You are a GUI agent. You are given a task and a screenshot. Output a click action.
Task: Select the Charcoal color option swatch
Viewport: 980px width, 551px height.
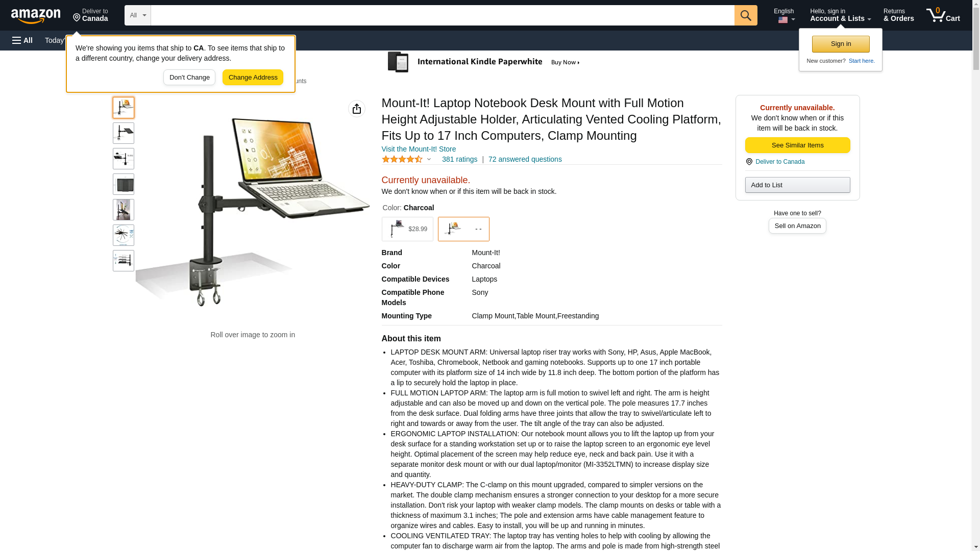463,229
